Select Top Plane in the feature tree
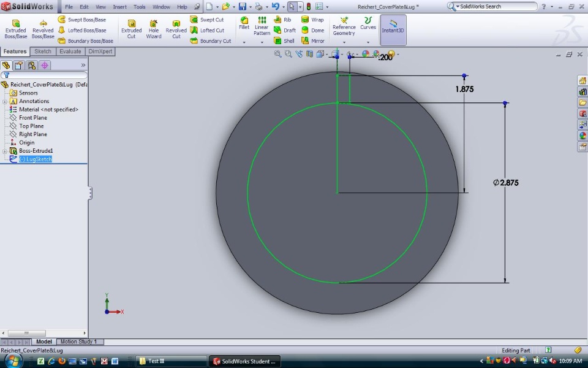 pos(31,126)
